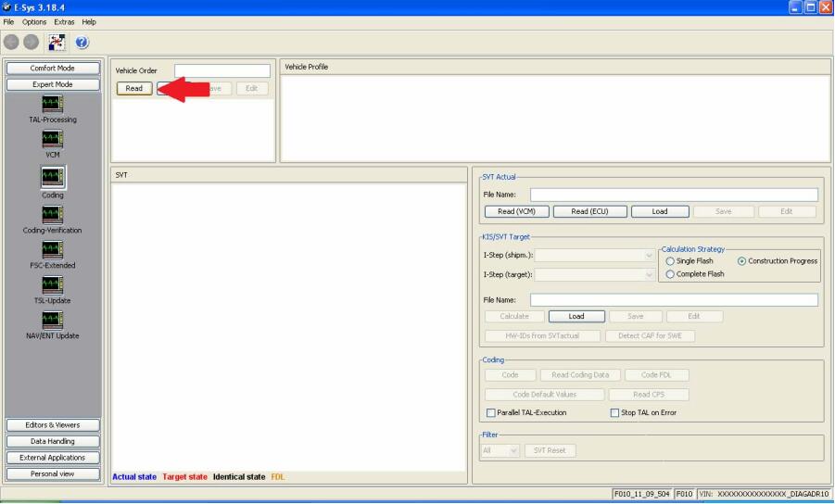Click the KIS/SVT Target Save button

[636, 317]
